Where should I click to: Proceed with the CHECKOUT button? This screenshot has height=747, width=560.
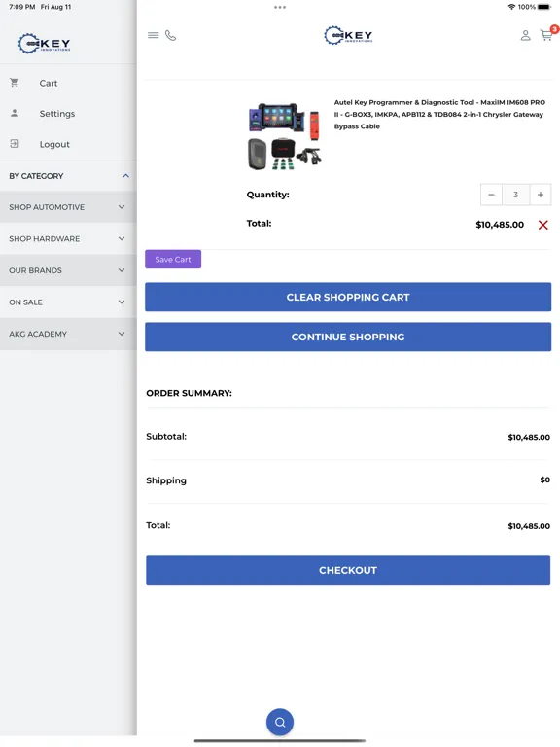(348, 570)
